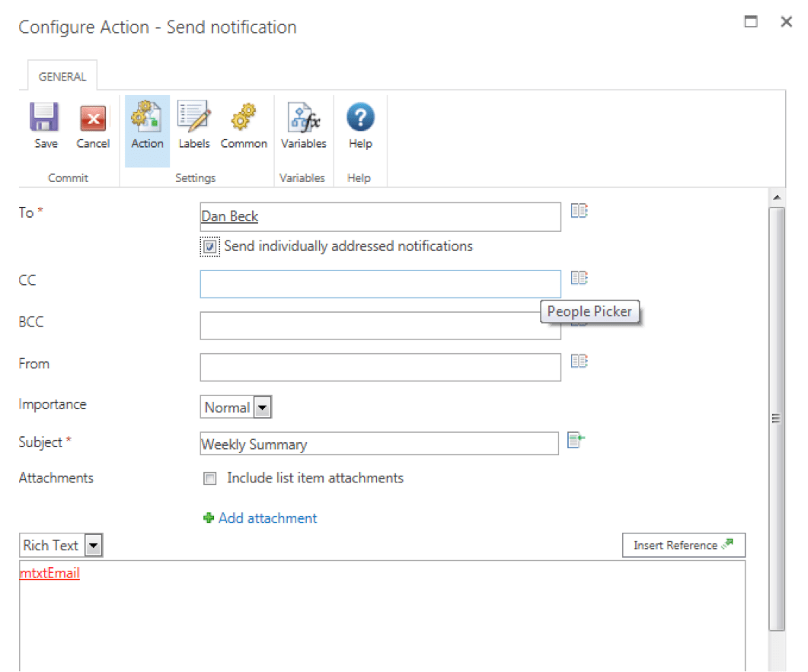Uncheck Send individually addressed notifications
This screenshot has width=808, height=672.
click(210, 247)
